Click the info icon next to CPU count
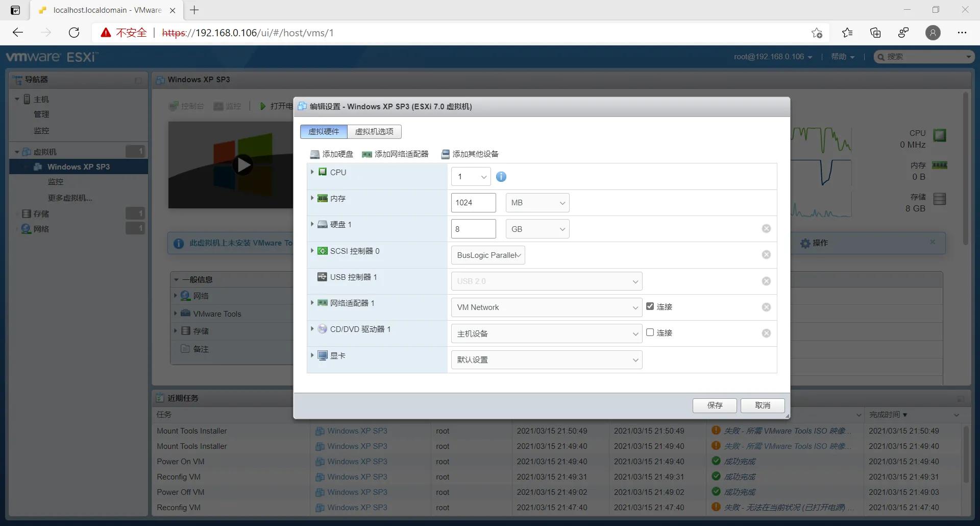Viewport: 980px width, 526px height. pyautogui.click(x=501, y=176)
